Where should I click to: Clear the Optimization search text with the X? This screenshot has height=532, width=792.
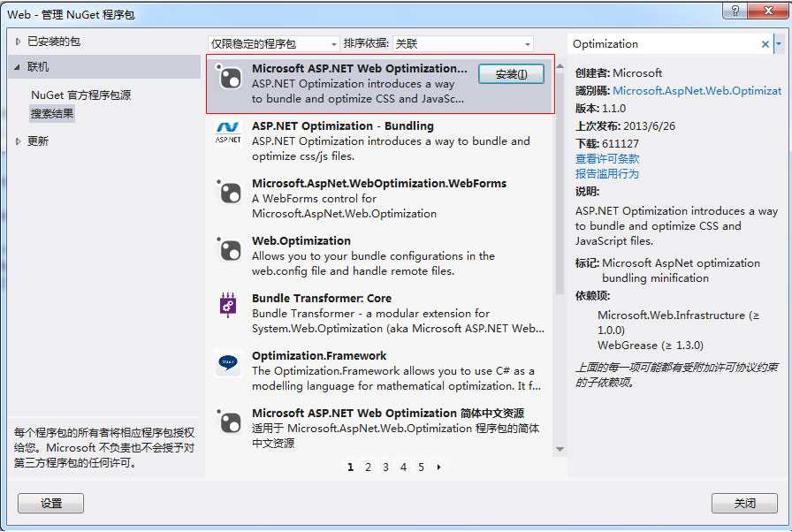coord(765,44)
